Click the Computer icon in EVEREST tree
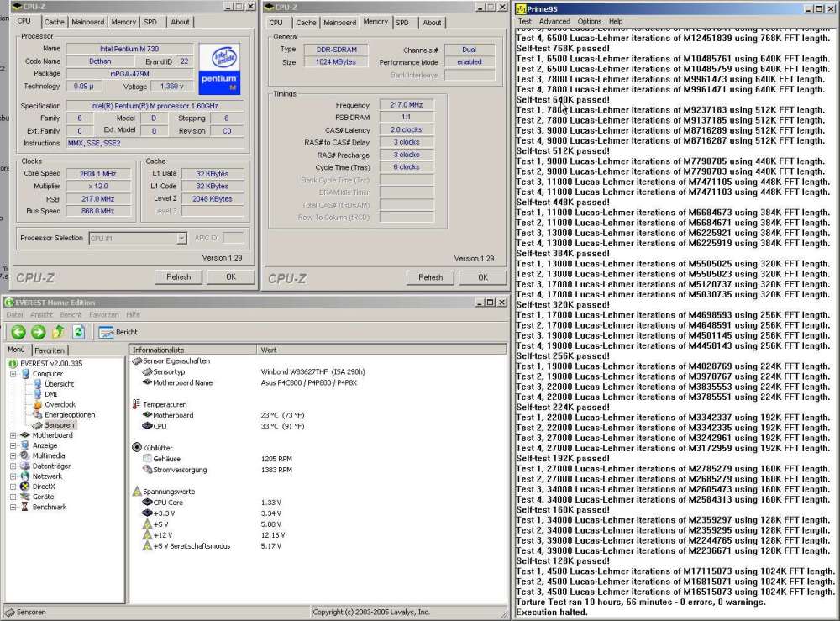 click(x=25, y=373)
